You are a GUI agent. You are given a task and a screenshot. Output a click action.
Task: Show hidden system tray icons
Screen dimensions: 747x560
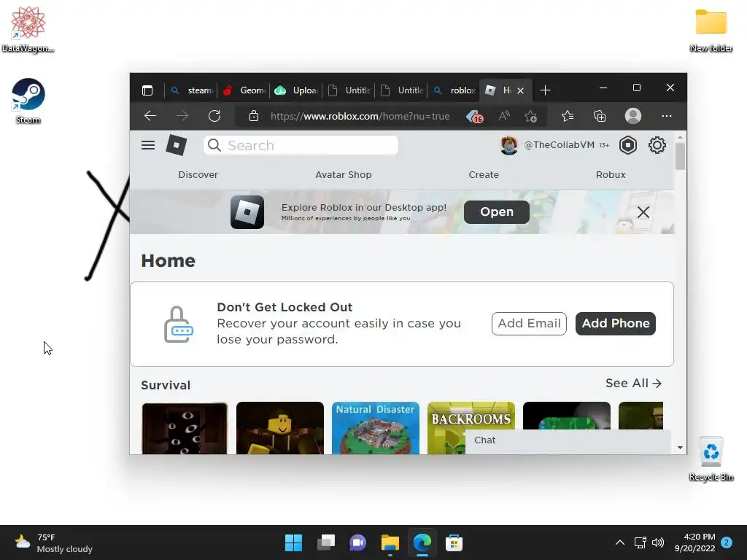[x=619, y=542]
